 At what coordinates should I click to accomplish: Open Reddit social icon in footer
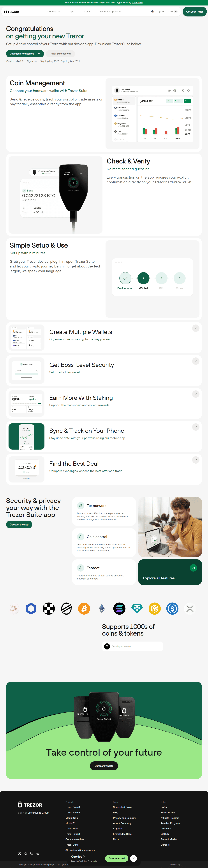click(x=26, y=854)
